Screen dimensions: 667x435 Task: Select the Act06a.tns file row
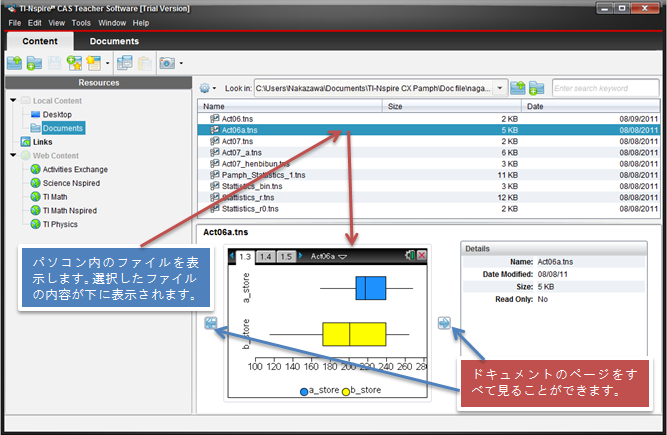(428, 130)
